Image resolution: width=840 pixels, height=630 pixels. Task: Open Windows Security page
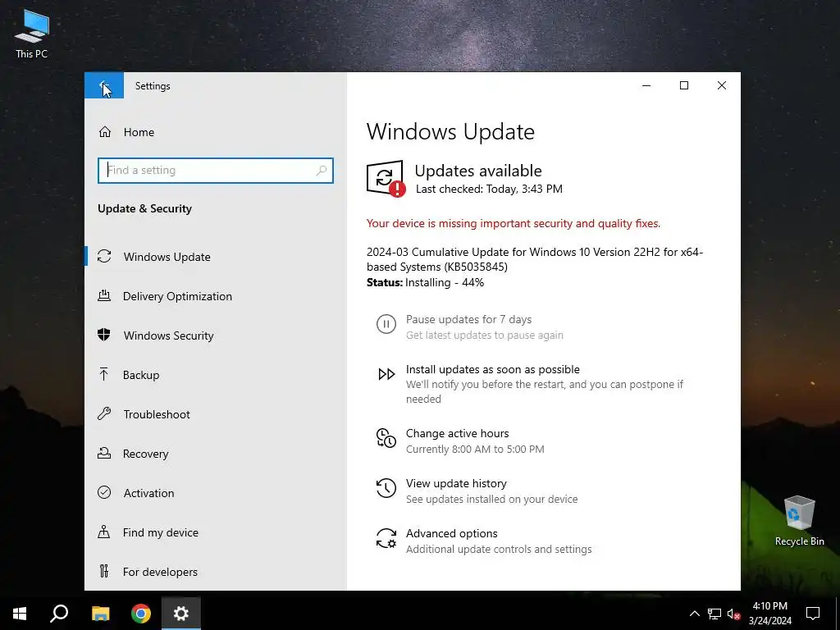pyautogui.click(x=216, y=336)
